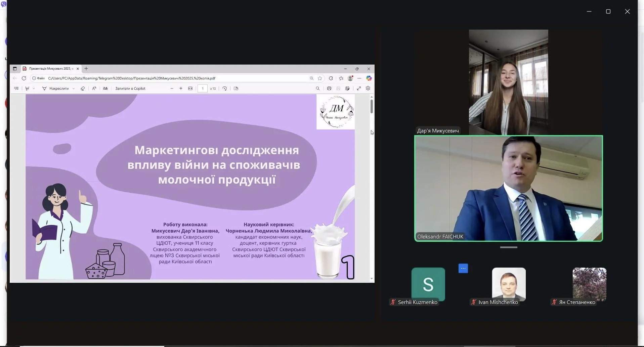Screen dimensions: 644x347
Task: Click the PDF scrollbar down arrow
Action: (x=372, y=278)
